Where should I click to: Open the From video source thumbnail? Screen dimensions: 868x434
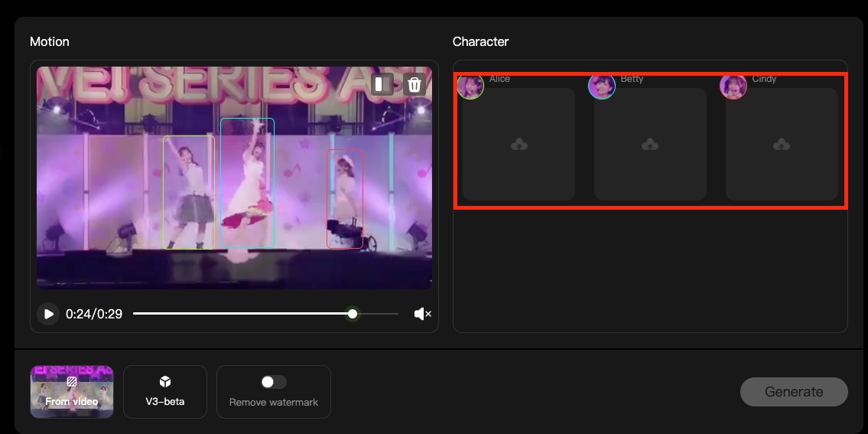tap(72, 392)
